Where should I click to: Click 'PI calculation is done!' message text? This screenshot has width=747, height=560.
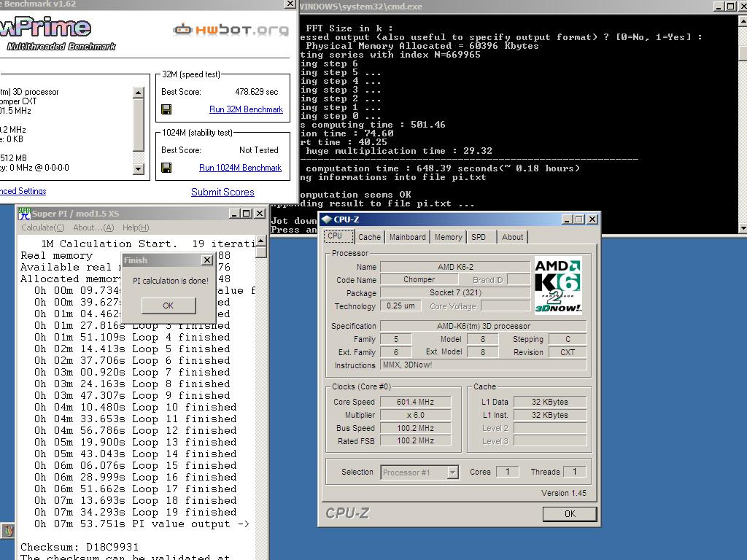point(171,281)
